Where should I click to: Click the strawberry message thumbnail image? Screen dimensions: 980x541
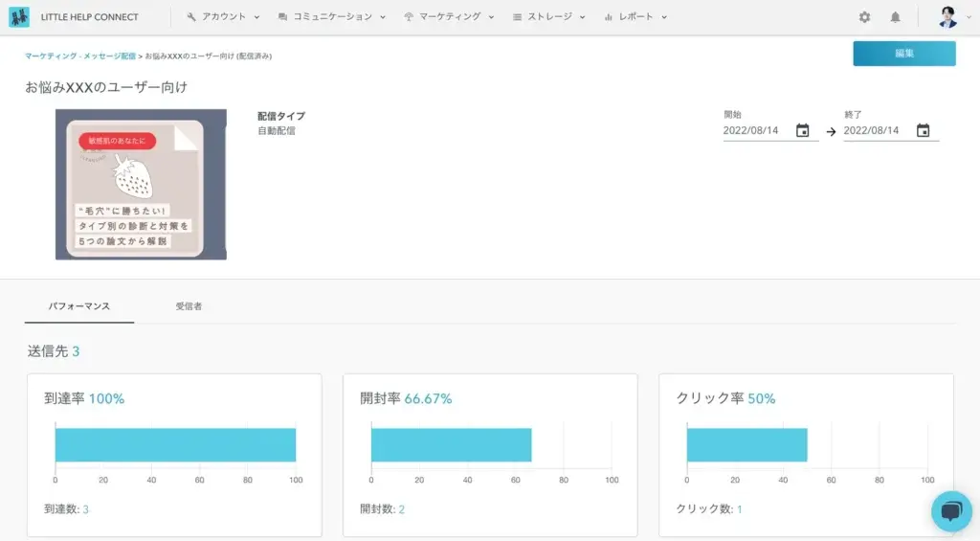tap(141, 184)
